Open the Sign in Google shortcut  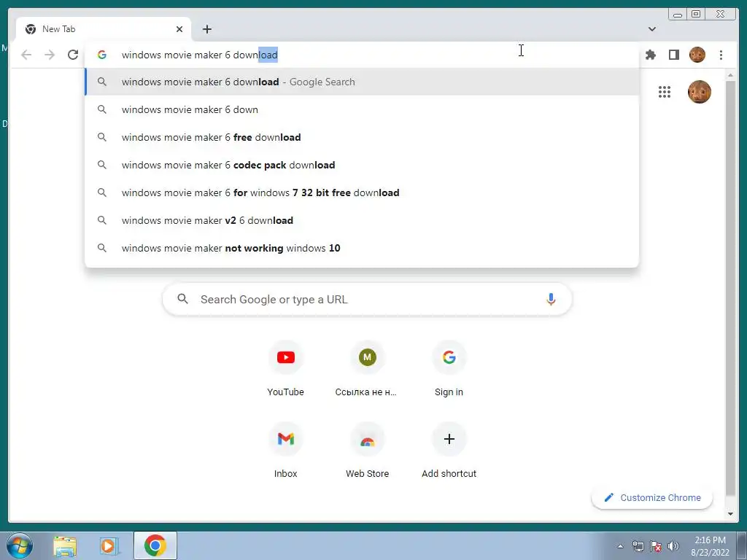449,370
